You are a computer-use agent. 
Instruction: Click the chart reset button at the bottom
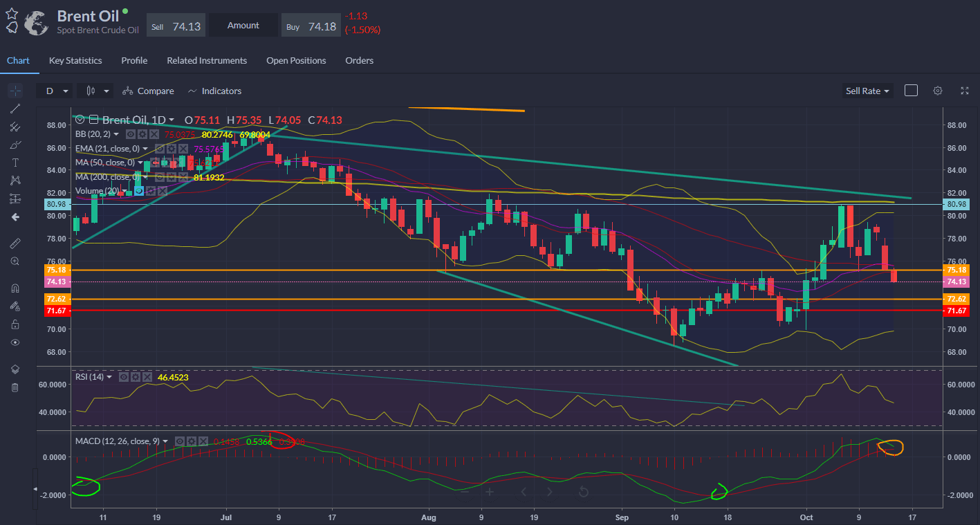tap(583, 492)
